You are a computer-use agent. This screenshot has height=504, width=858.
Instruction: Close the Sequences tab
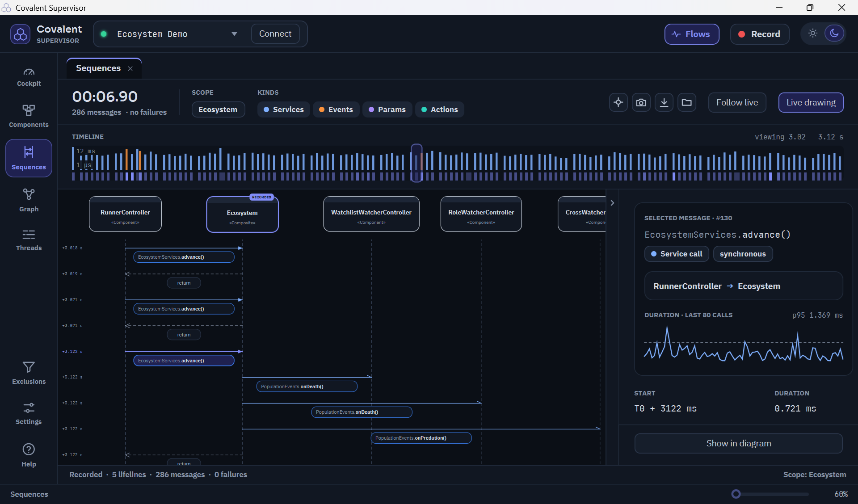click(x=130, y=68)
